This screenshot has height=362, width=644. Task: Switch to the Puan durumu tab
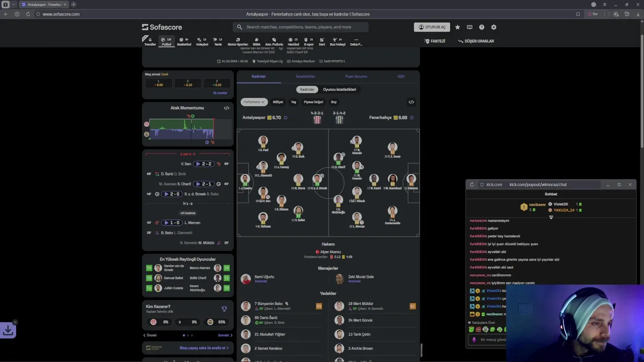356,76
